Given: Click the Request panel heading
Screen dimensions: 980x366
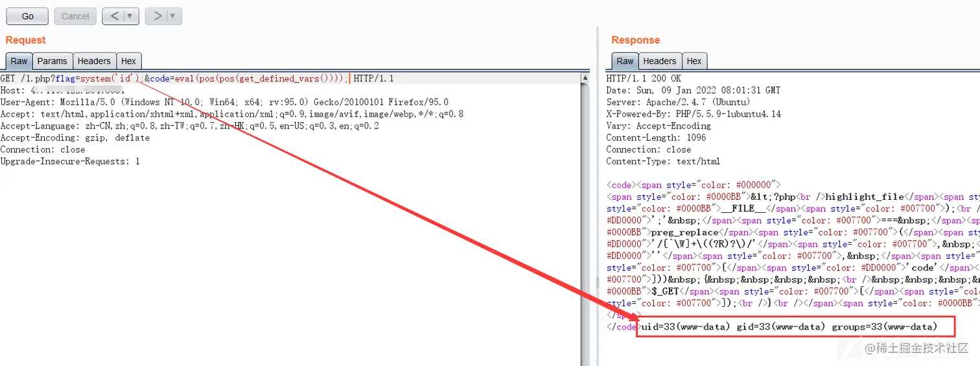Looking at the screenshot, I should tap(25, 40).
